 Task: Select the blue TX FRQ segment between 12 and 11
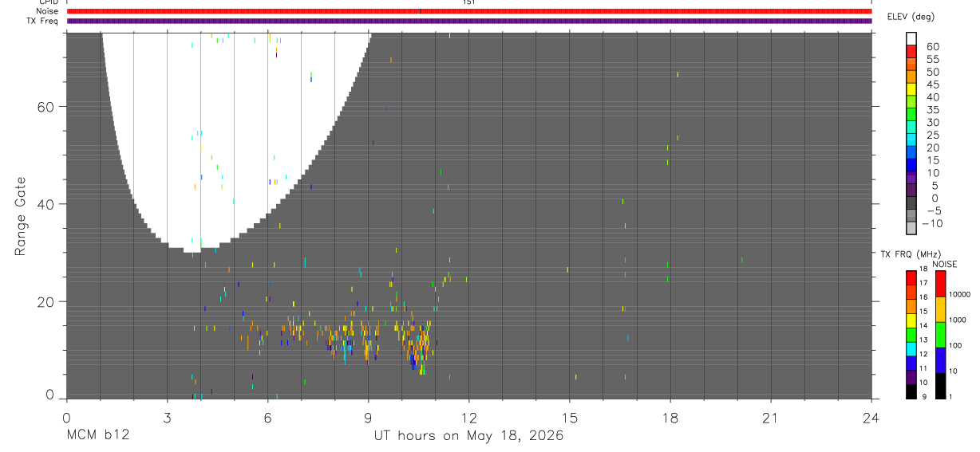click(911, 364)
